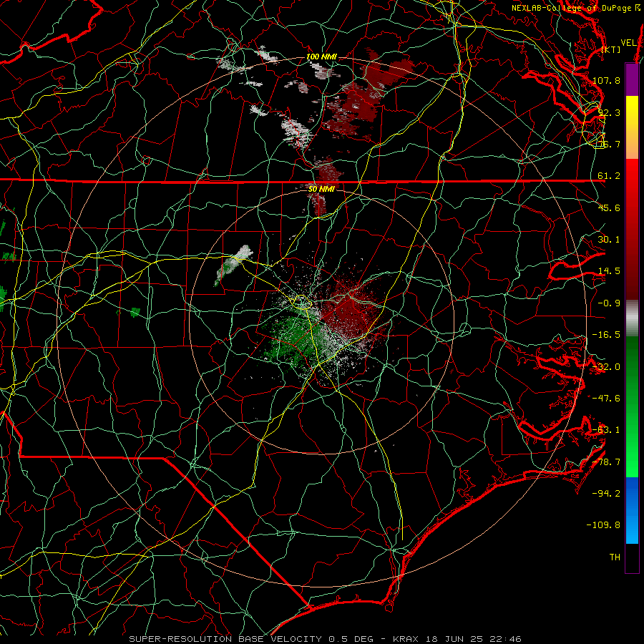Click the TH legend label
Image resolution: width=644 pixels, height=644 pixels.
615,557
